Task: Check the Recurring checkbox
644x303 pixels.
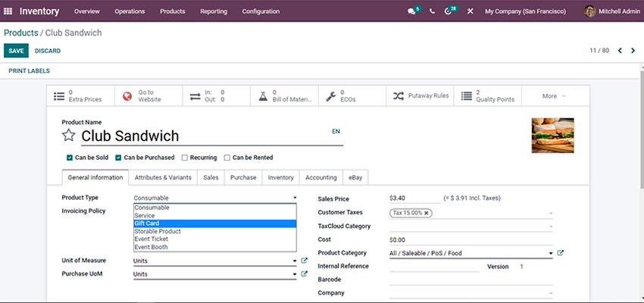Action: click(x=184, y=158)
